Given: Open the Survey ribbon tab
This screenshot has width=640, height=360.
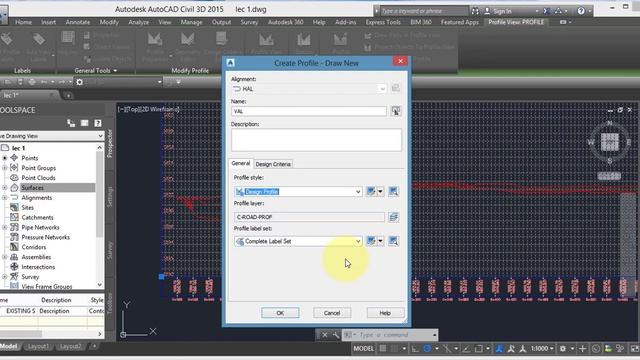Looking at the screenshot, I should coord(249,22).
